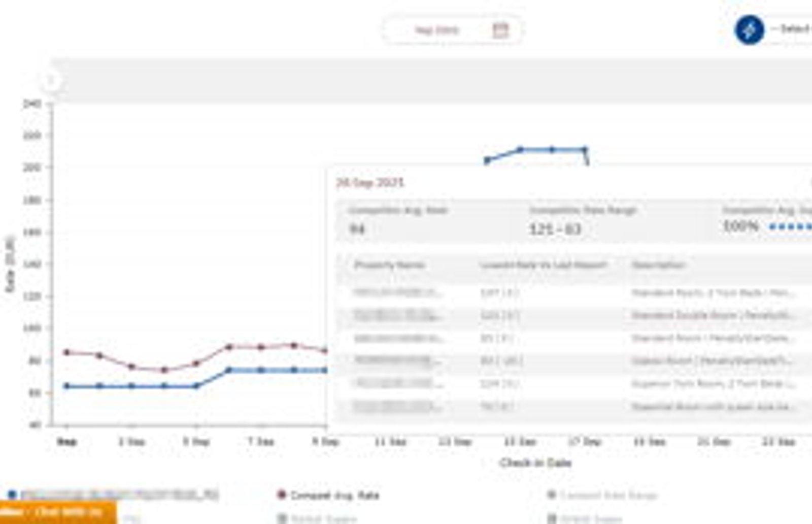
Task: Select the 7 Sep point on red line
Action: coord(261,347)
